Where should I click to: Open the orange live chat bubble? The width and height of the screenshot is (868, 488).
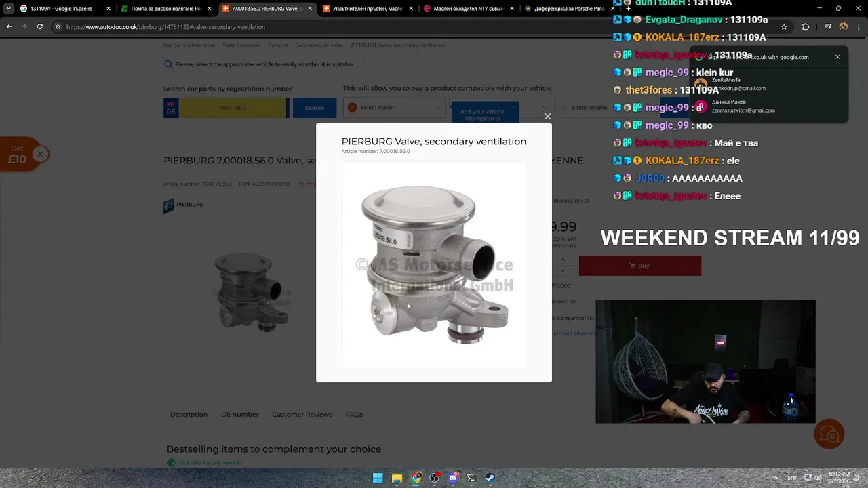(829, 434)
